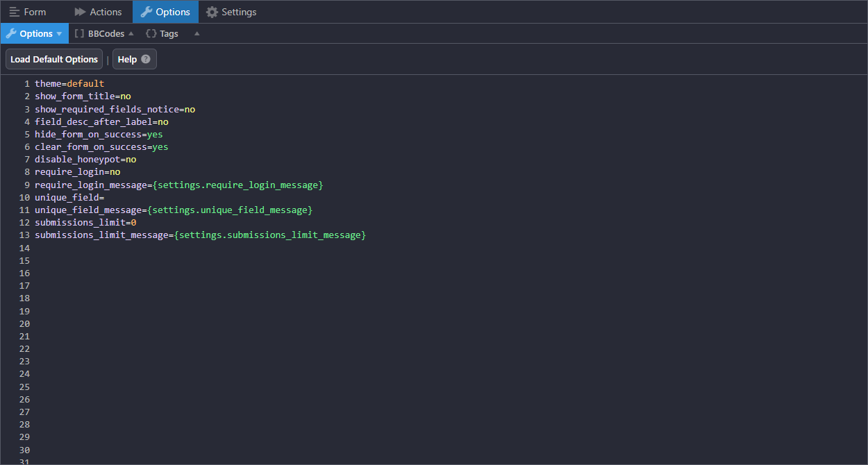
Task: Click the "no" value of disable_honeypot
Action: [131, 160]
